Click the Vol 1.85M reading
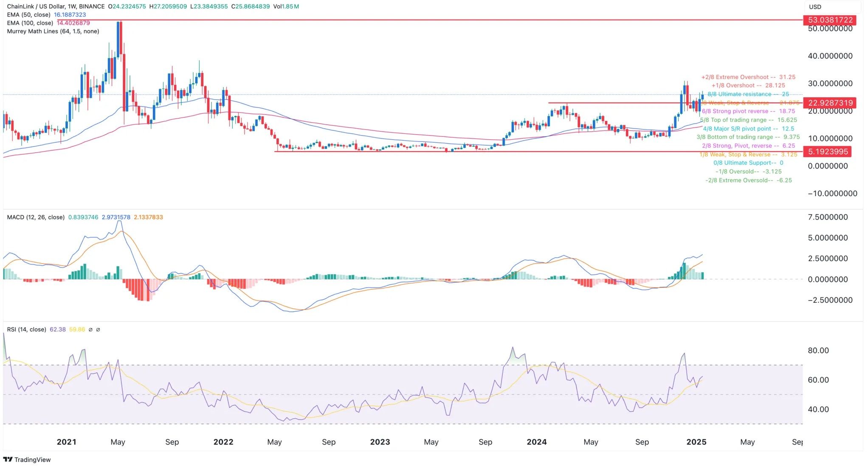 point(286,6)
